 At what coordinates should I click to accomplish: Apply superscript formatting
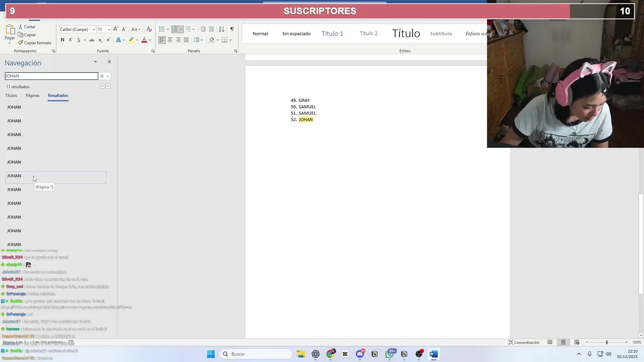click(108, 40)
